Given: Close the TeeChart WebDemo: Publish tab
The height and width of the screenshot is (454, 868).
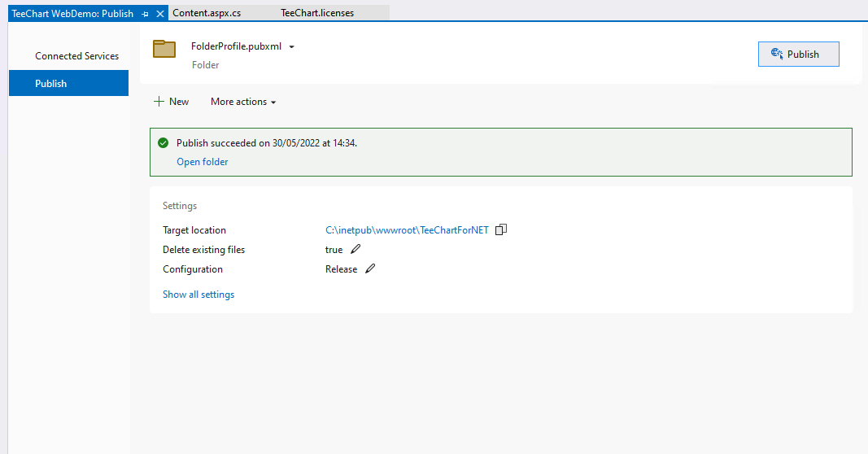Looking at the screenshot, I should 160,14.
